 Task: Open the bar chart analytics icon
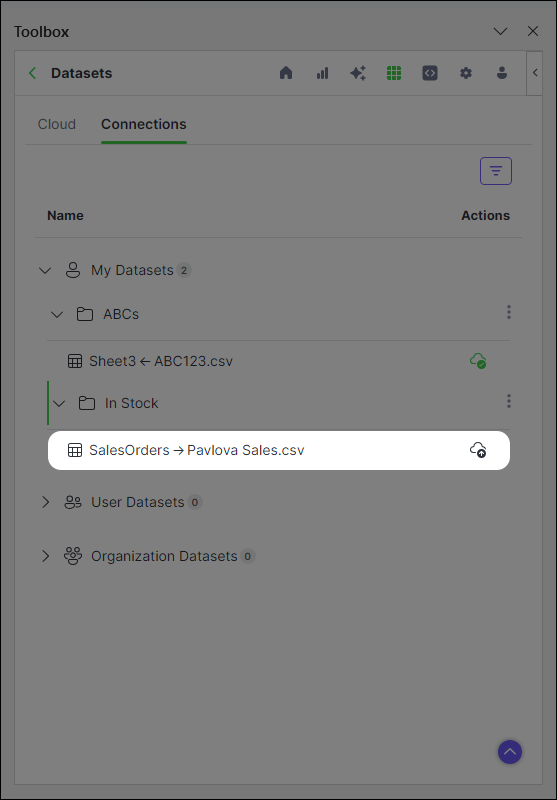(322, 73)
